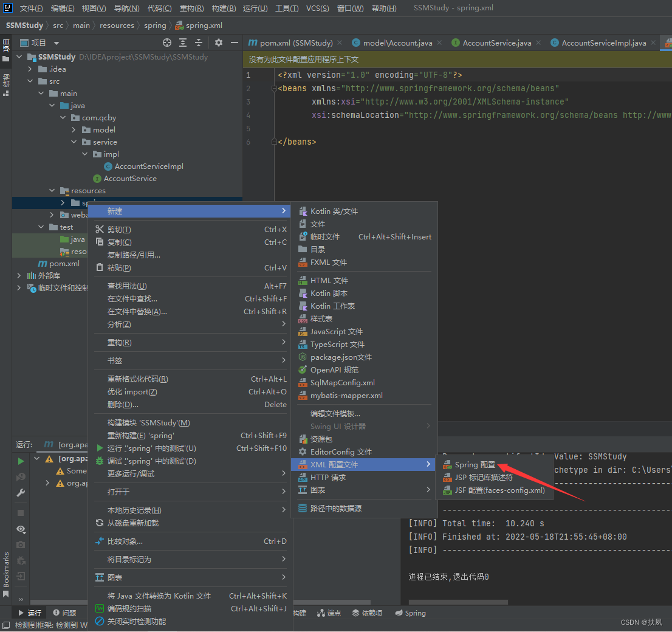Screen dimensions: 672x632
Task: Close the model\Account.java editor tab
Action: click(x=439, y=43)
